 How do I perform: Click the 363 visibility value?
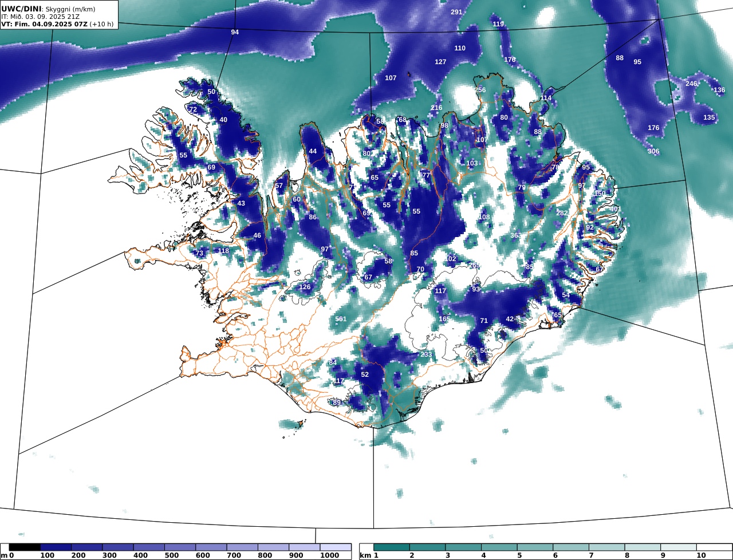pos(516,235)
